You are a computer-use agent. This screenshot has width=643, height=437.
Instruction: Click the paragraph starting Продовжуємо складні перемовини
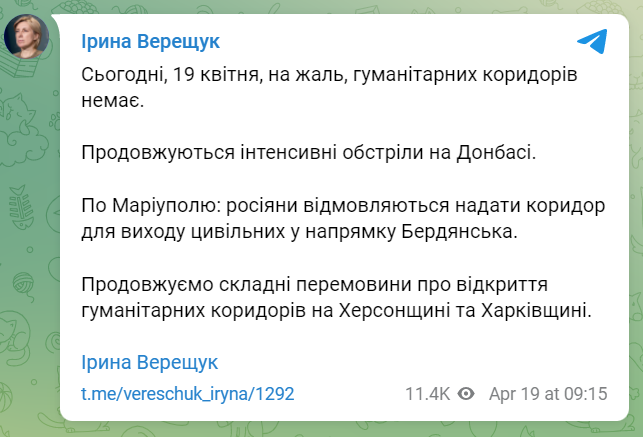pyautogui.click(x=337, y=297)
